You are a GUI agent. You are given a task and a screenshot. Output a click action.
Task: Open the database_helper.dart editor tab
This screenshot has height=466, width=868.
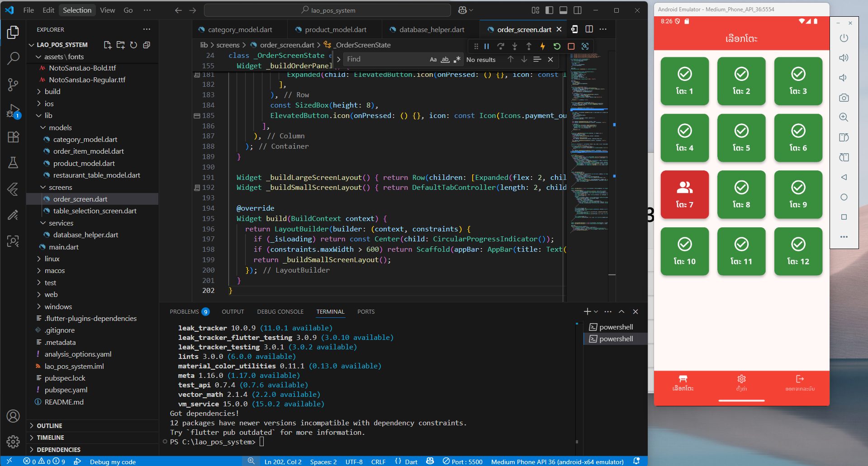pos(431,29)
